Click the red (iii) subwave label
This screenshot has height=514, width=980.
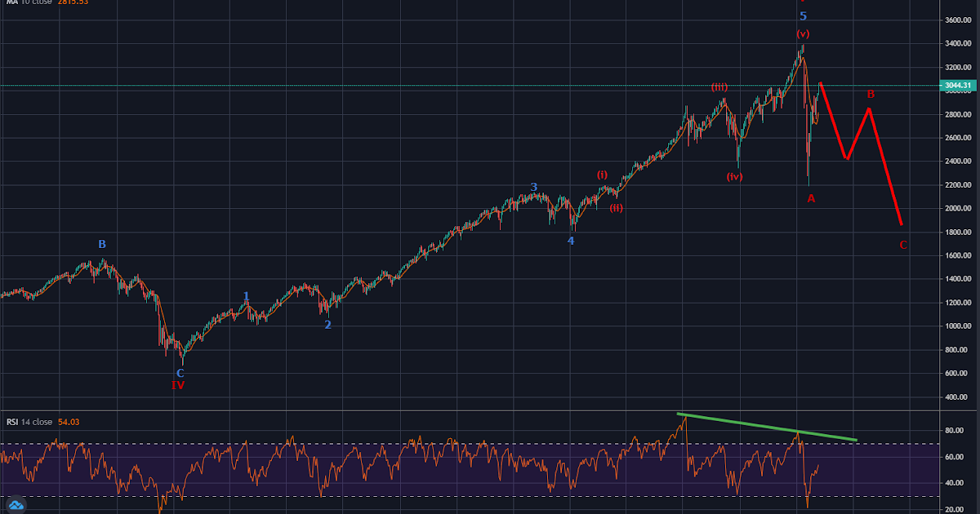coord(719,87)
